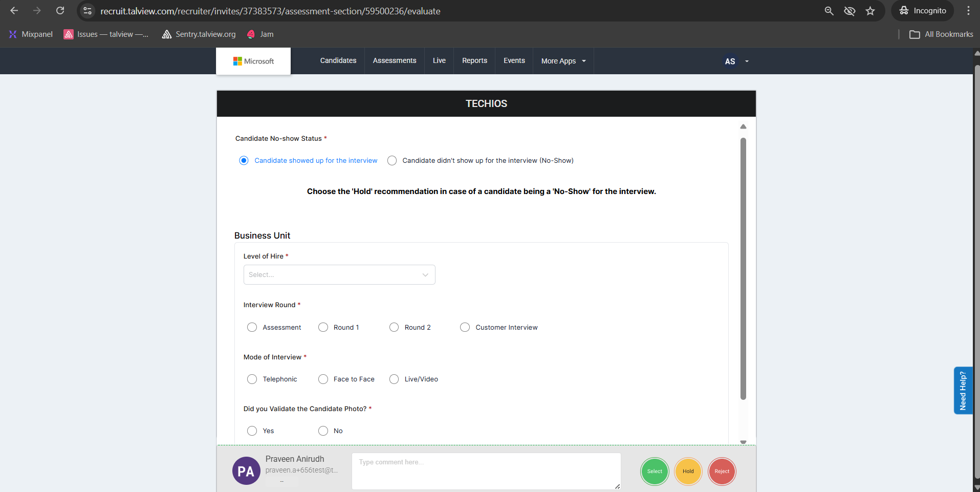Open the Incognito profile indicator
The image size is (980, 492).
(923, 11)
